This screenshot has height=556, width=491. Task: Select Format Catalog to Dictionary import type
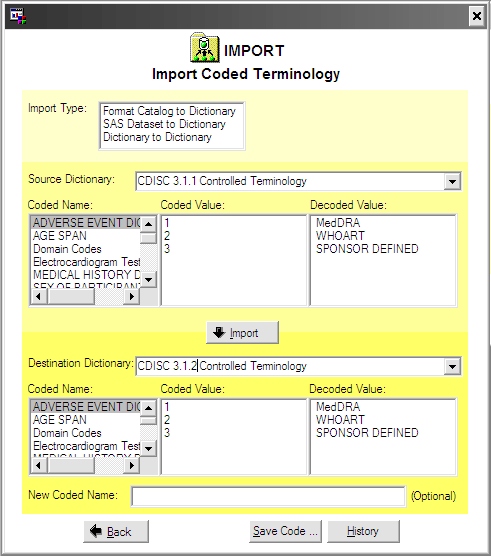tap(169, 111)
